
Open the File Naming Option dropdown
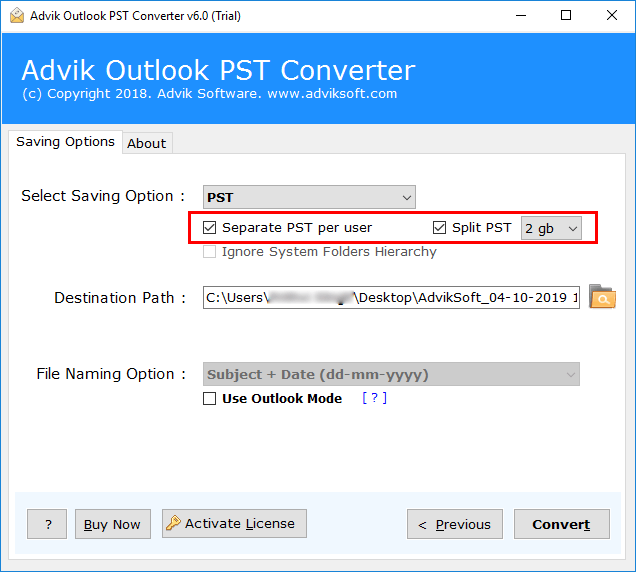click(391, 374)
